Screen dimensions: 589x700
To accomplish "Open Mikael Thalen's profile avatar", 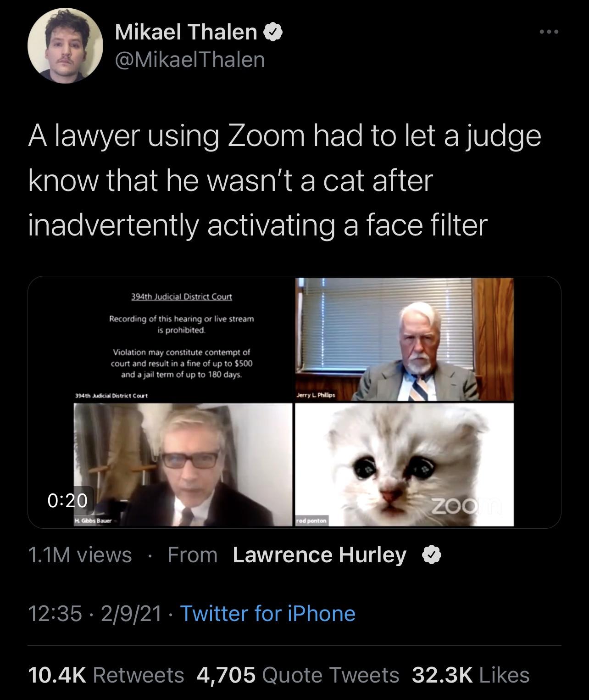I will tap(65, 46).
